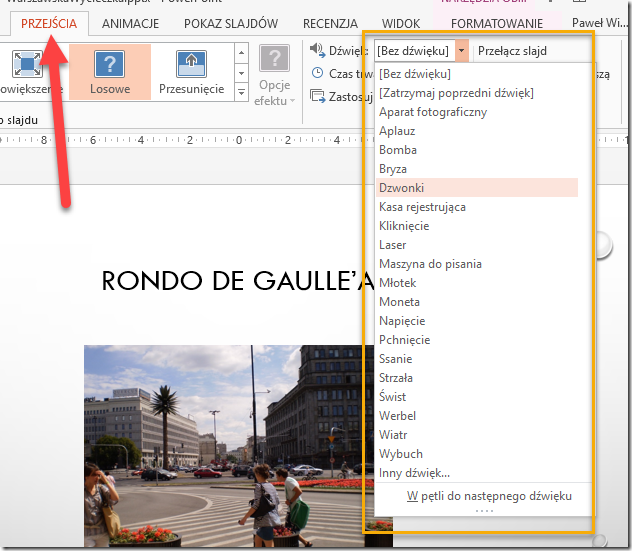Screen dimensions: 632x551
Task: Choose Inny dźwięk... option
Action: 477,472
